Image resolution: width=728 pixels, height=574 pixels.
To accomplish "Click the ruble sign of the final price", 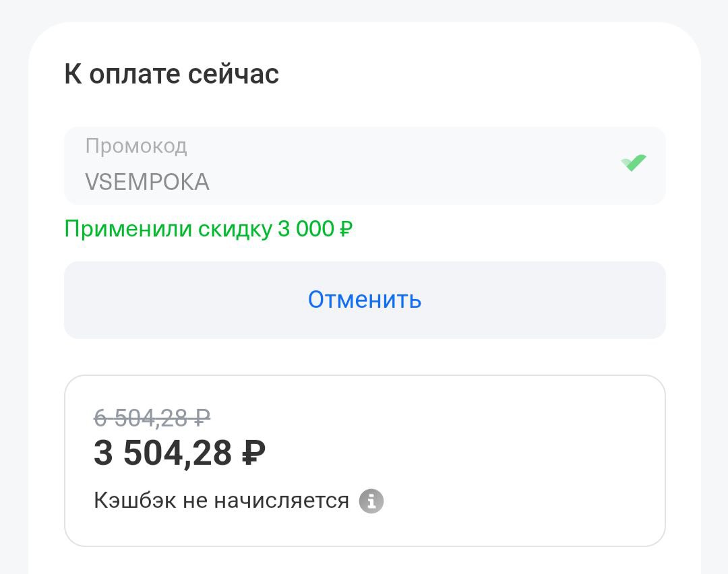I will 253,453.
